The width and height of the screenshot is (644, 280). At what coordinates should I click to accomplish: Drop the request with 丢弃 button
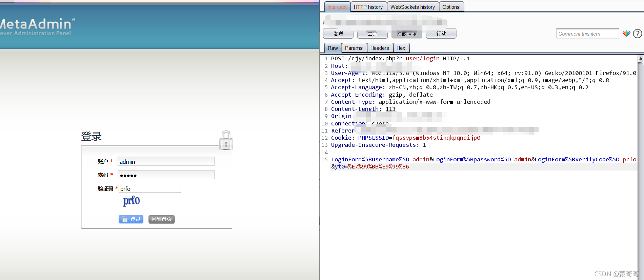point(373,34)
